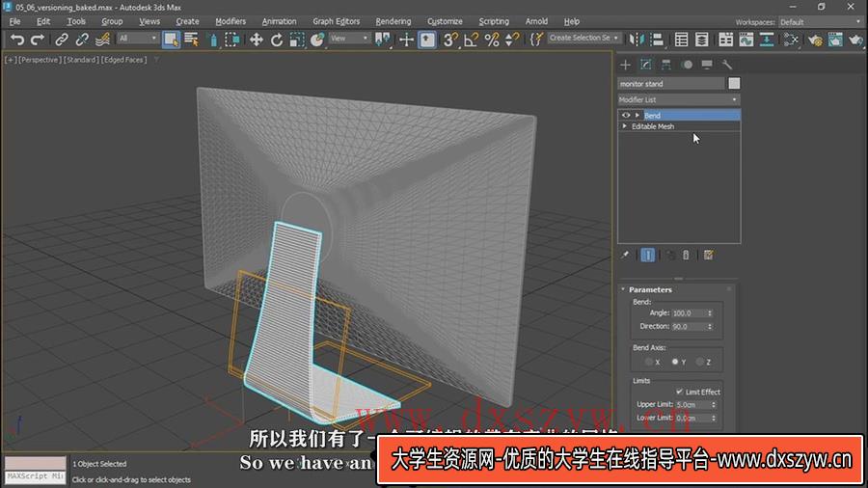Image resolution: width=868 pixels, height=488 pixels.
Task: Open Render Setup teapot icon
Action: tap(815, 40)
